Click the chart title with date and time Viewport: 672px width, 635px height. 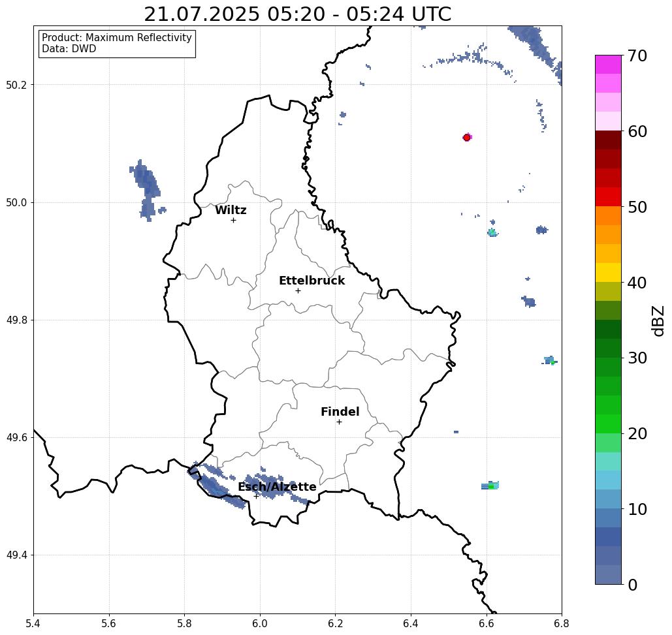[297, 14]
